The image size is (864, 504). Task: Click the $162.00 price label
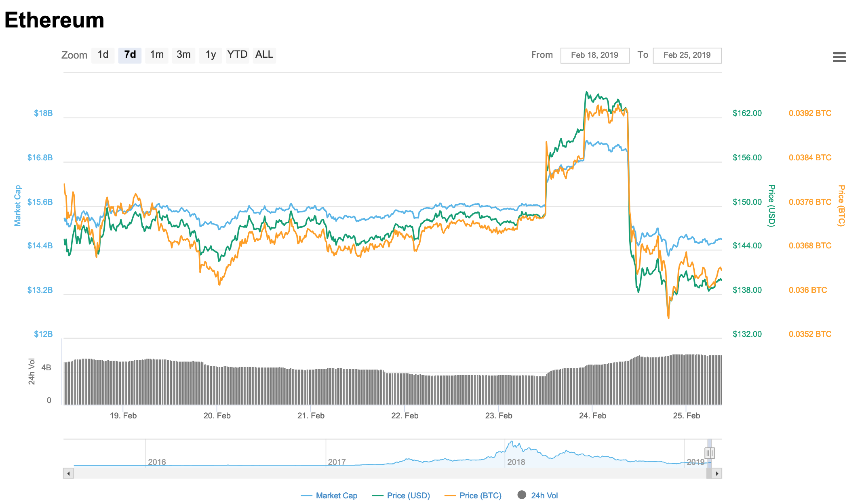[747, 113]
